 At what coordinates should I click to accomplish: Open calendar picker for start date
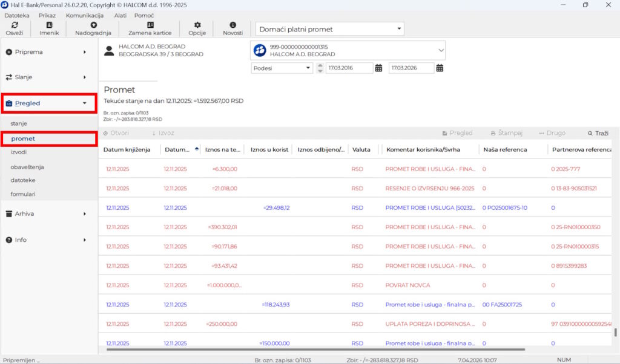(x=378, y=68)
